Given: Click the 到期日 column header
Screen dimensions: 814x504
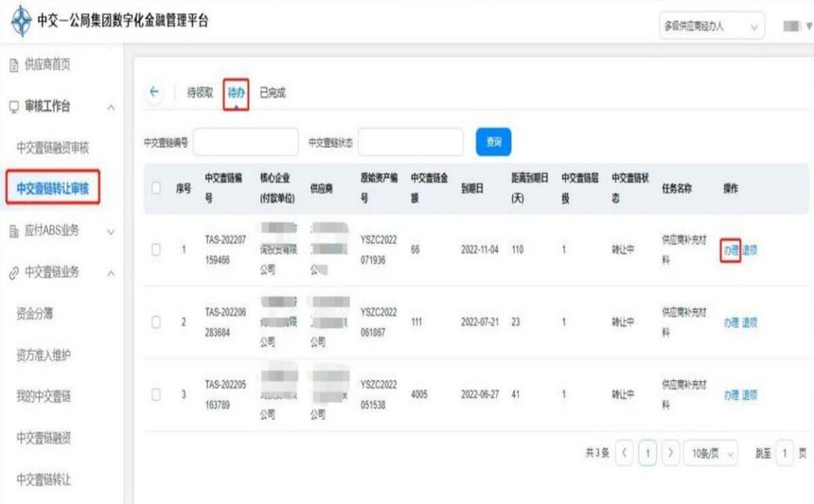Looking at the screenshot, I should (472, 188).
